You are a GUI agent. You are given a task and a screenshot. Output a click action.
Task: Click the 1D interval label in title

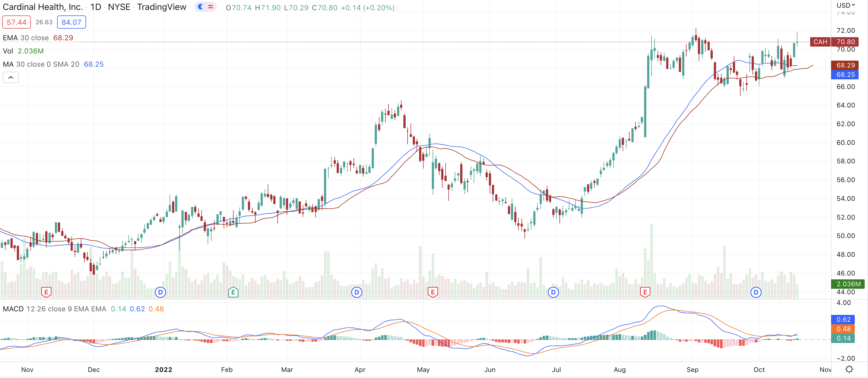pos(96,7)
